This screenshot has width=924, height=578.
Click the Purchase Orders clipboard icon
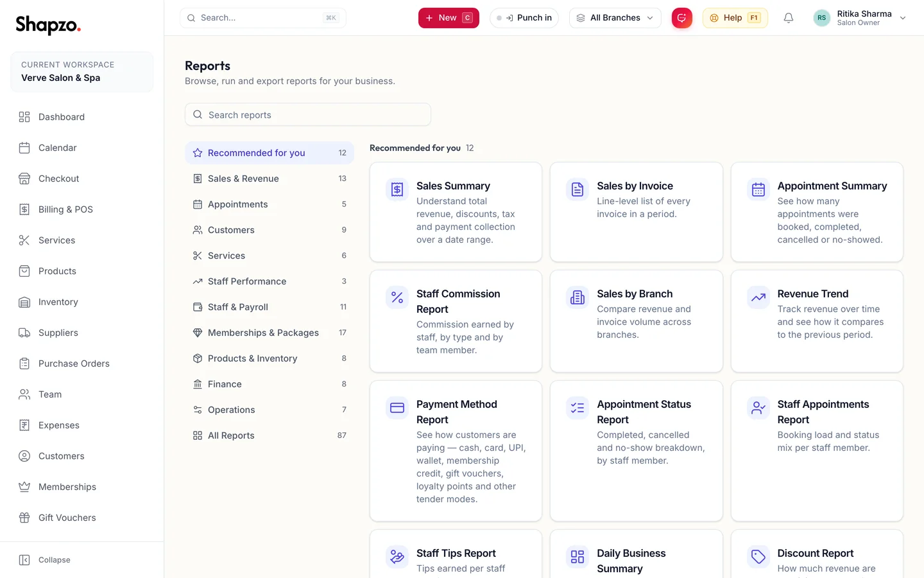coord(24,363)
